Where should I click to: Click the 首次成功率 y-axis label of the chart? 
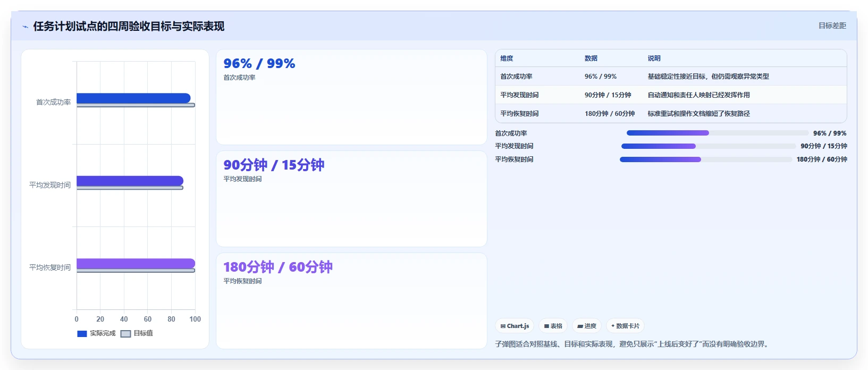tap(53, 102)
